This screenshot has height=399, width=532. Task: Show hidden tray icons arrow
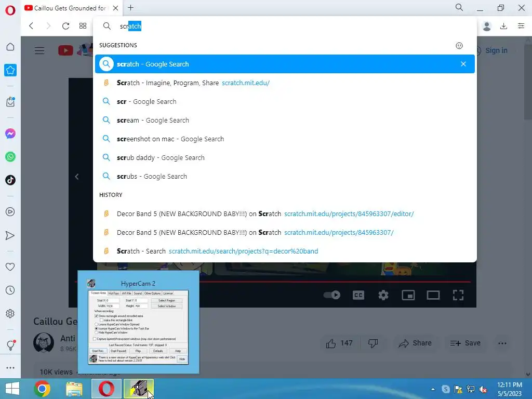click(x=433, y=389)
